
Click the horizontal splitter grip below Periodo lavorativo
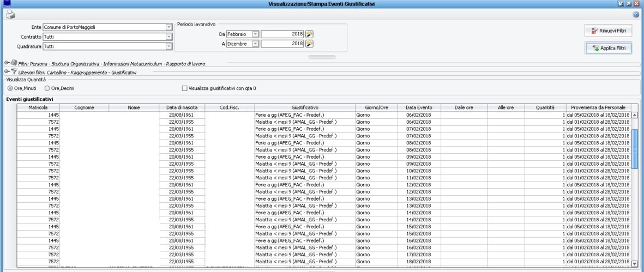point(322,57)
